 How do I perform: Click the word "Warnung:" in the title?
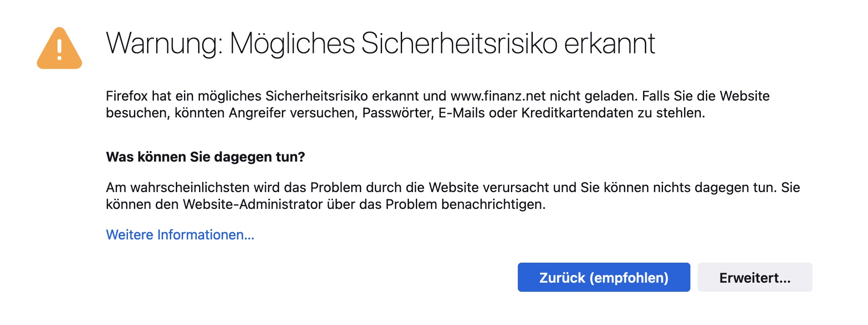click(x=164, y=44)
